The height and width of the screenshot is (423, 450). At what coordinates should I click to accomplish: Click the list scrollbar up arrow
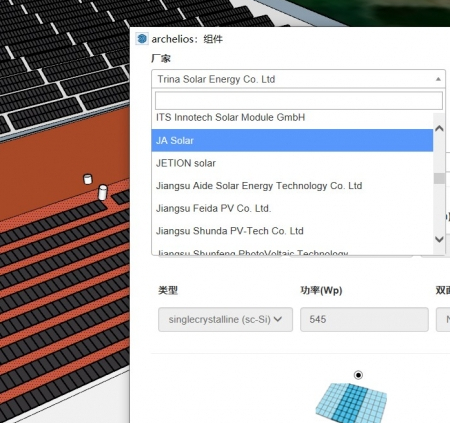click(439, 128)
